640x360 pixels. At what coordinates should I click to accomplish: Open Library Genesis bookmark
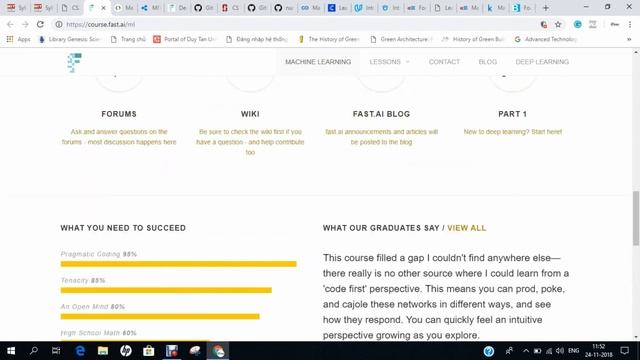(69, 39)
